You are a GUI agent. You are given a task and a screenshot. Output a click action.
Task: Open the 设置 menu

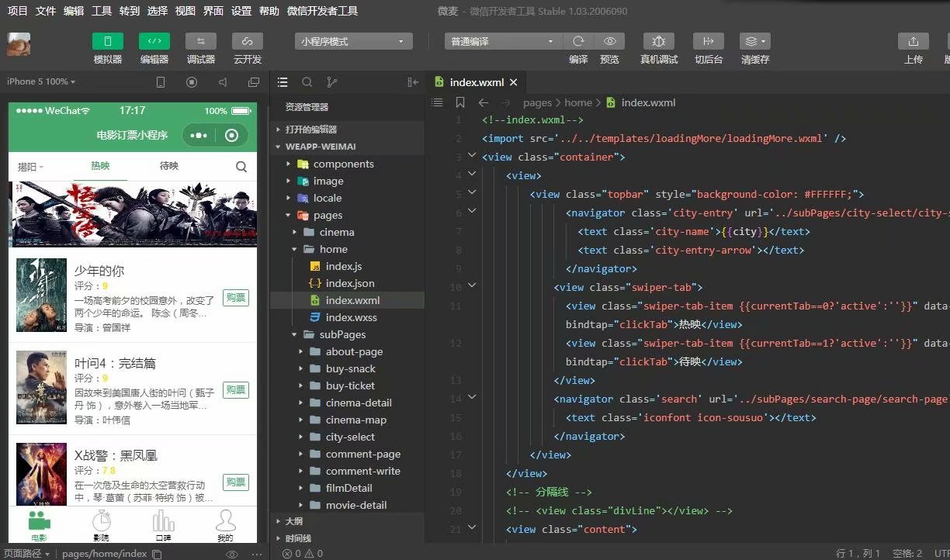tap(241, 11)
